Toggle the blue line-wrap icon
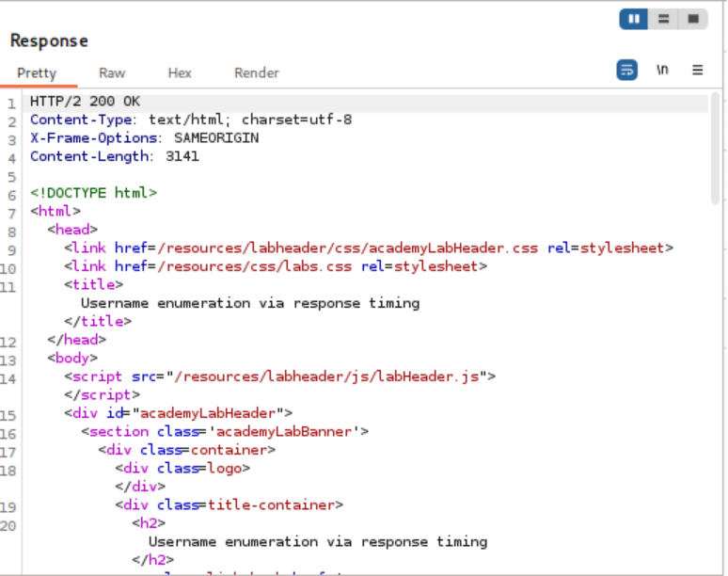The width and height of the screenshot is (728, 576). 627,71
